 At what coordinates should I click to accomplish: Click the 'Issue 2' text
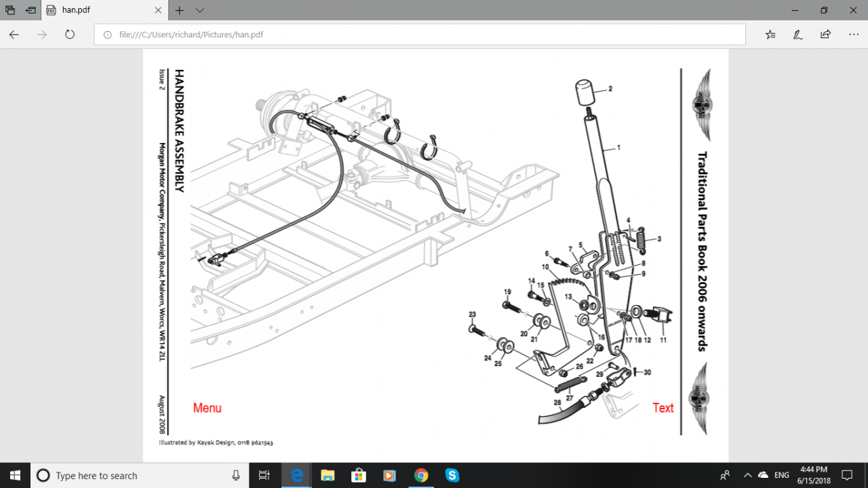pyautogui.click(x=162, y=81)
